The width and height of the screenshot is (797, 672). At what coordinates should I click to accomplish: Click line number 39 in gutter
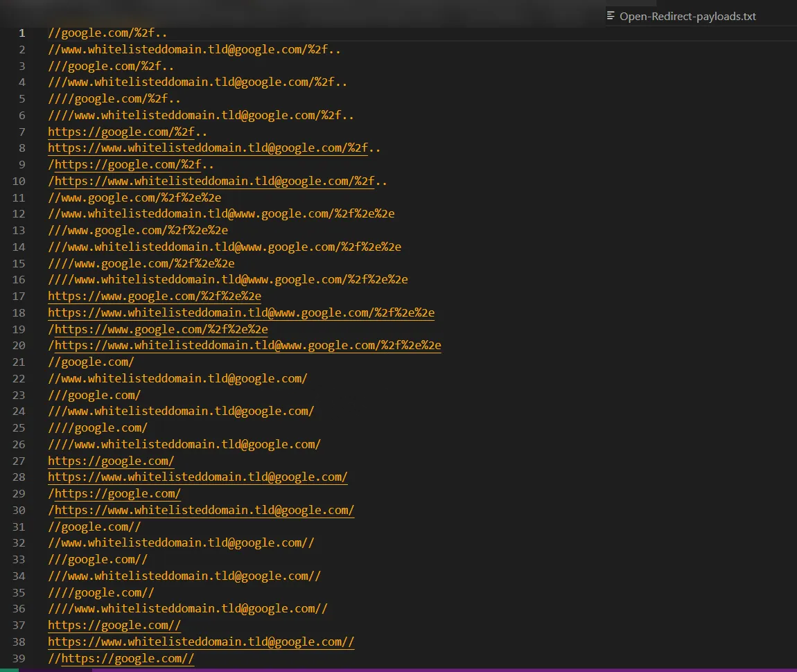(x=19, y=659)
